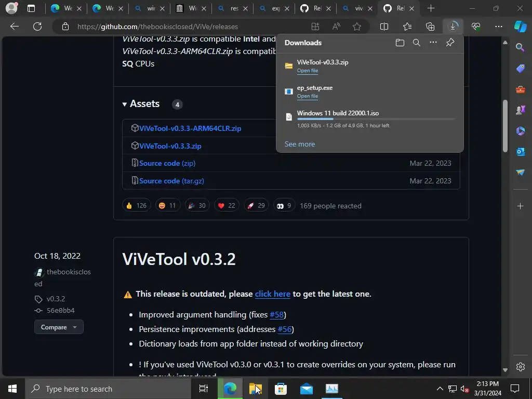Follow the 'click here' latest release link

click(x=272, y=294)
